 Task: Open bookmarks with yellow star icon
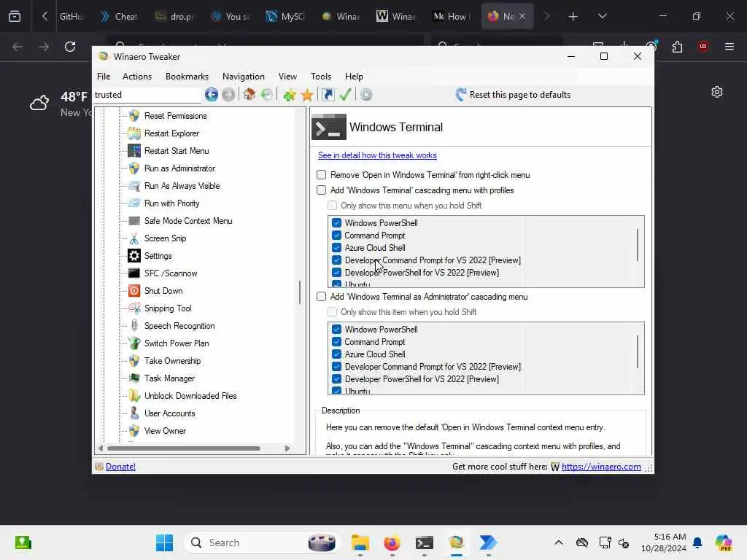[x=307, y=95]
